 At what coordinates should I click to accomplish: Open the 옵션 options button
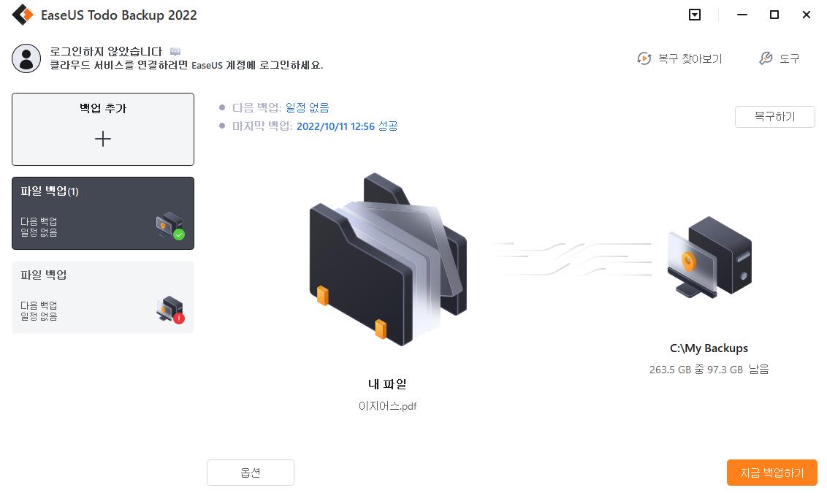(251, 473)
